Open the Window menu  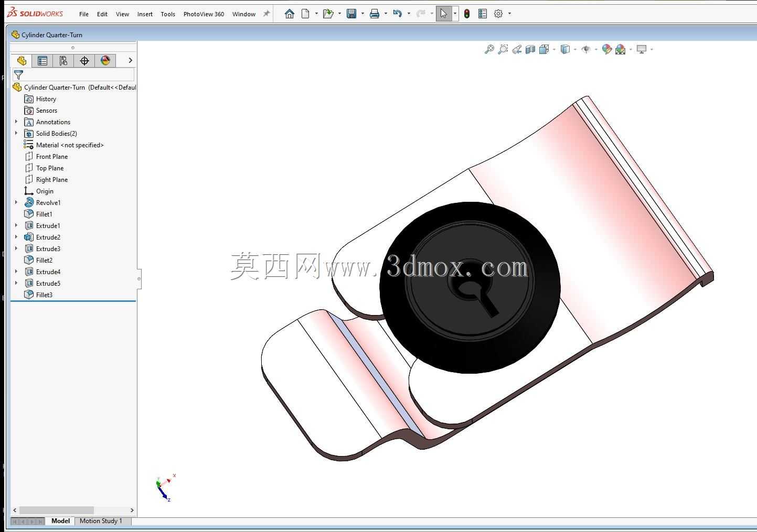coord(244,14)
